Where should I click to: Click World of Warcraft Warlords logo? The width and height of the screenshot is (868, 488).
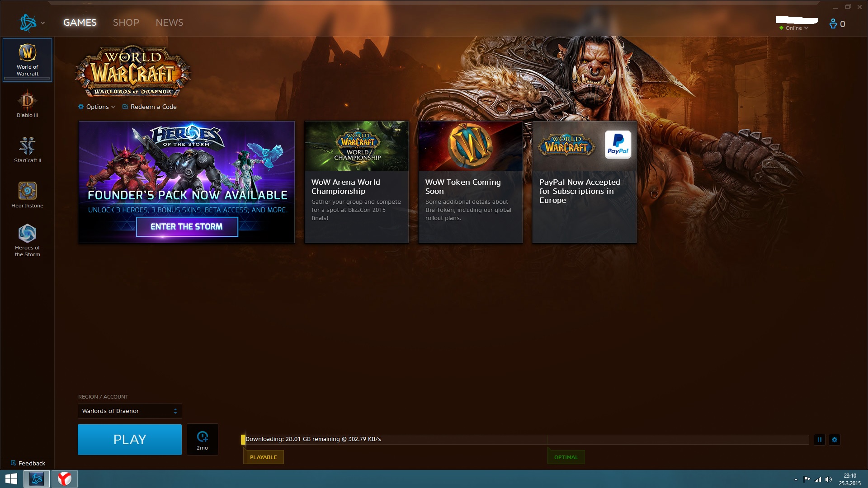pyautogui.click(x=133, y=71)
